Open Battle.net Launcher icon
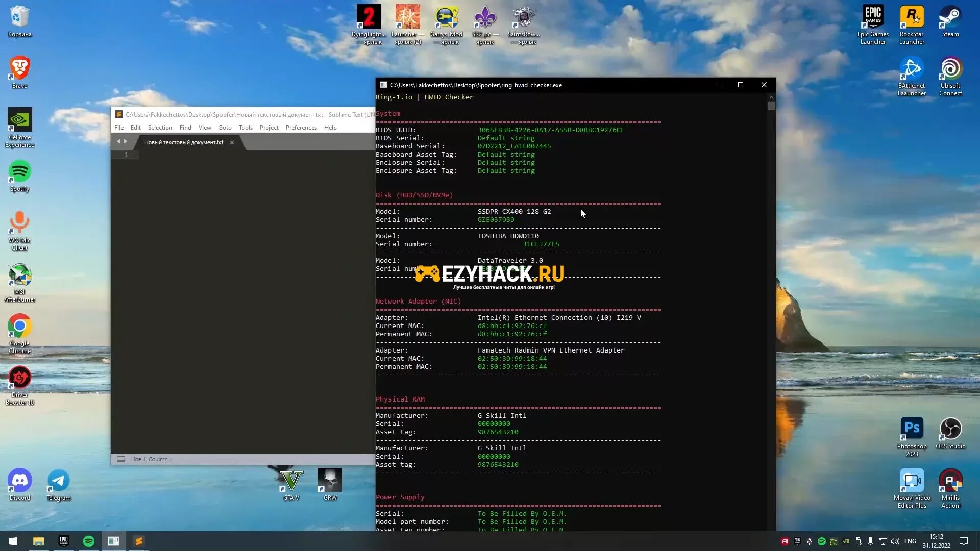The width and height of the screenshot is (980, 551). (x=912, y=77)
